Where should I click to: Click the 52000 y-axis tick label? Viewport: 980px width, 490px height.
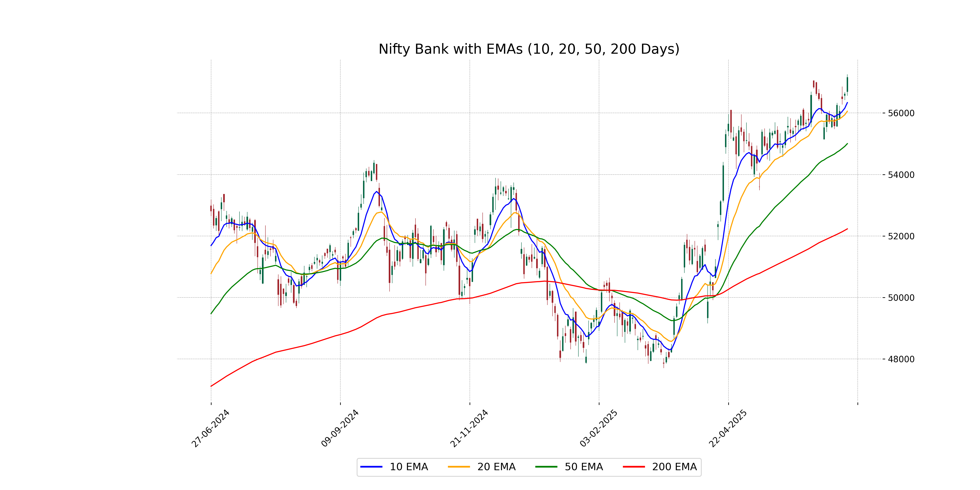(901, 236)
